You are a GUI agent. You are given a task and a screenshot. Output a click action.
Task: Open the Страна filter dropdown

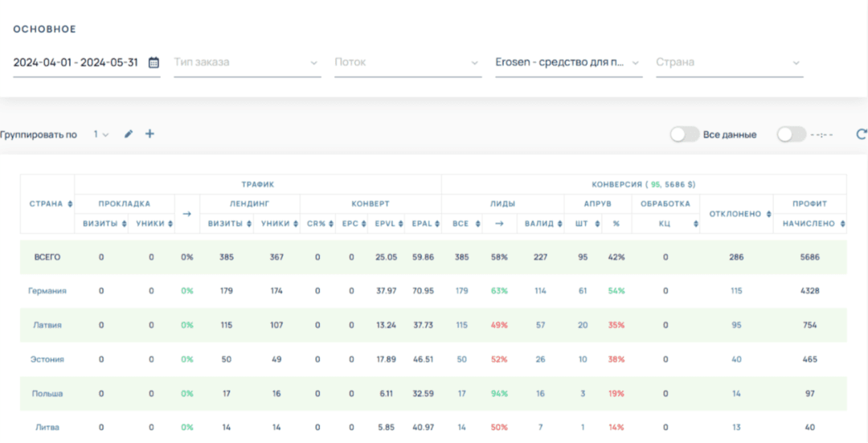tap(729, 63)
